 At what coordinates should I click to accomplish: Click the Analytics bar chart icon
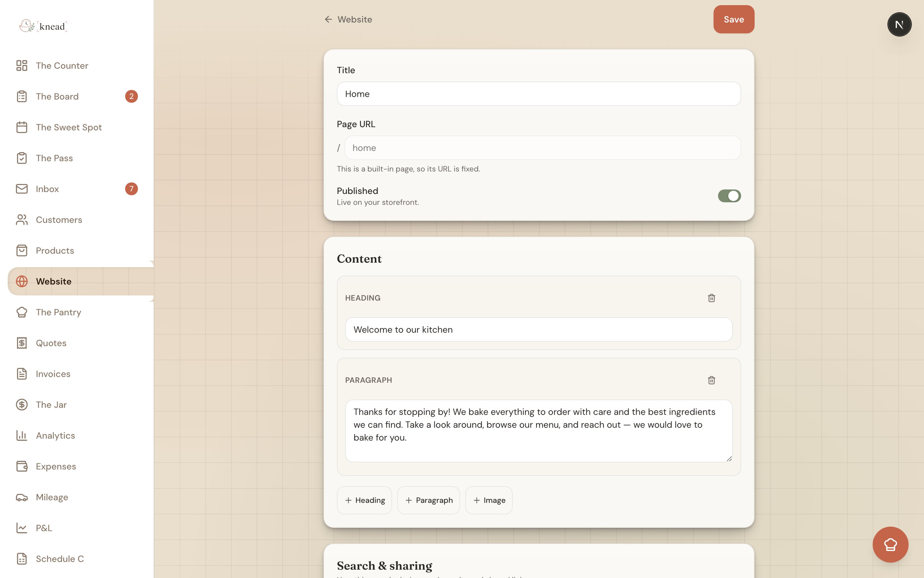[x=22, y=435]
